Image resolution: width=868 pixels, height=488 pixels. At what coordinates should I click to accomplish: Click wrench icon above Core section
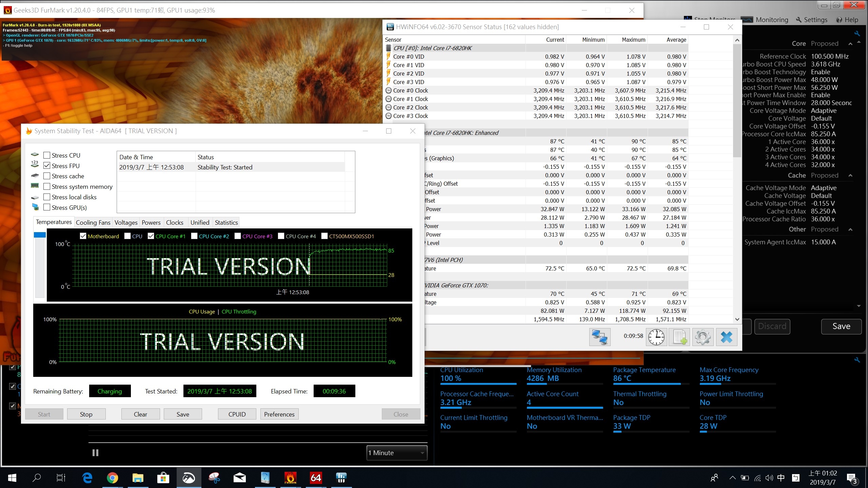click(x=857, y=33)
